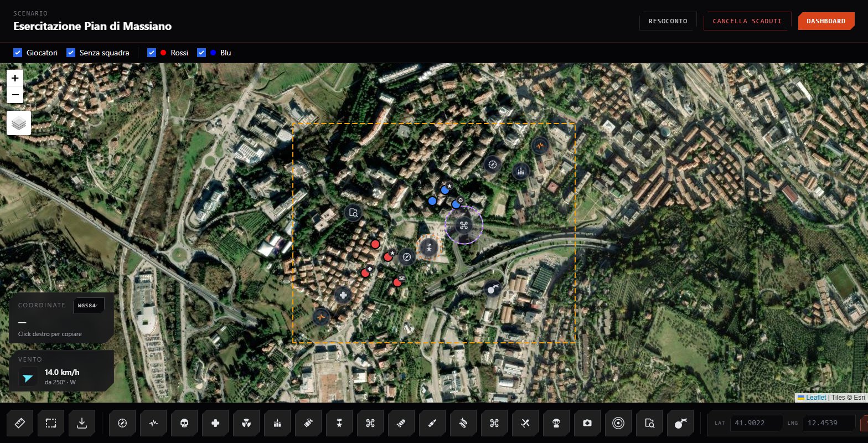Choose the star medal tool in the bottom toolbar
The height and width of the screenshot is (443, 868).
coord(339,424)
